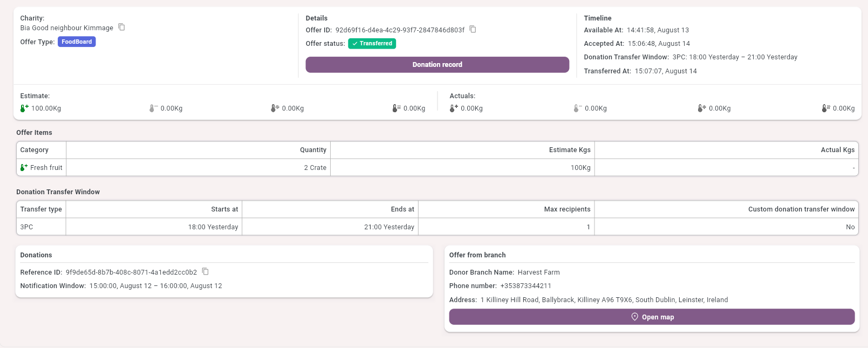Click the Estimate Kgs column header

tap(569, 150)
